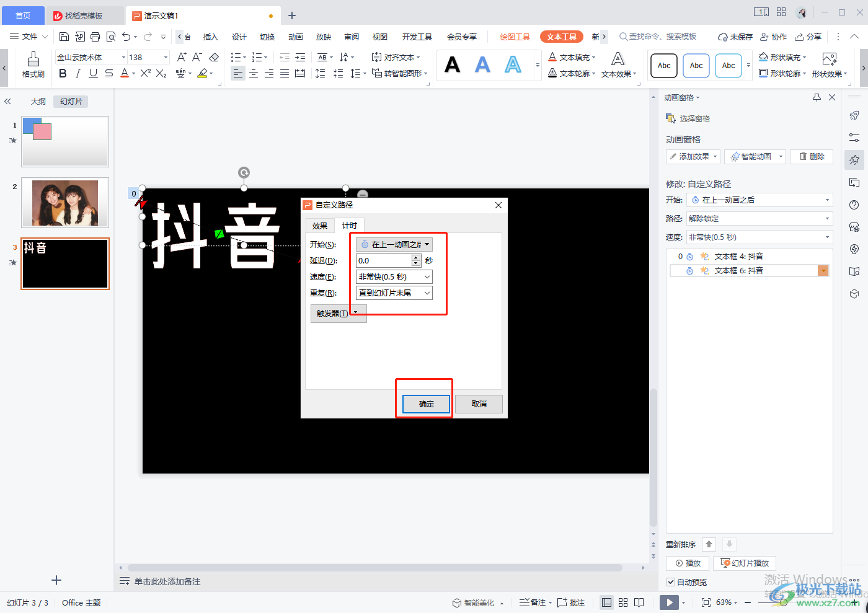Viewport: 868px width, 613px height.
Task: Open the Speed dropdown in animation pane
Action: click(x=759, y=237)
